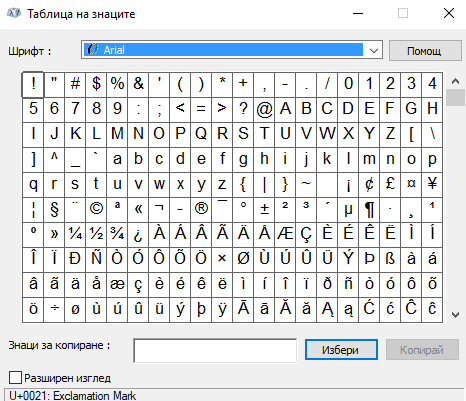Viewport: 466px width, 401px height.
Task: Minimize the Таблица на знаците window
Action: pos(358,13)
